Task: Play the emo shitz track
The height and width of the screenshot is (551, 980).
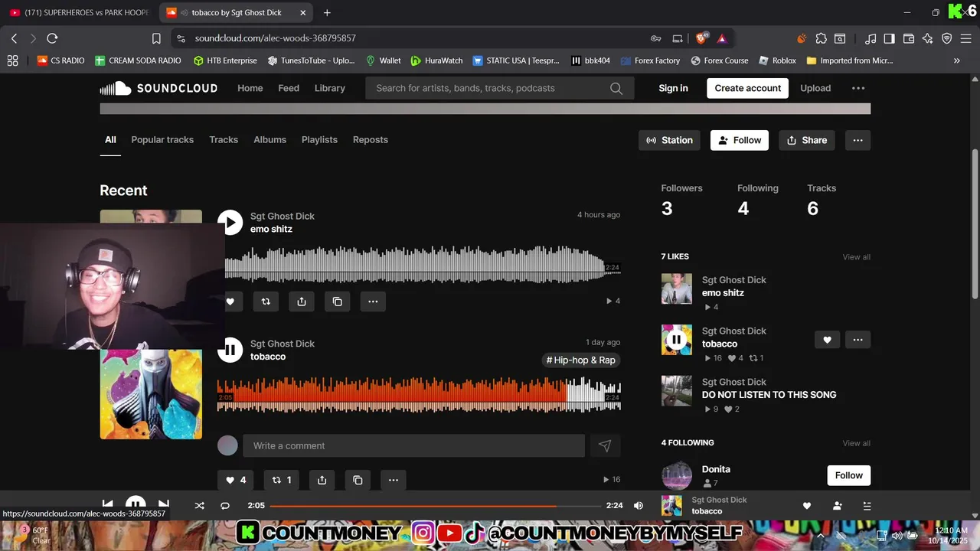Action: tap(230, 222)
